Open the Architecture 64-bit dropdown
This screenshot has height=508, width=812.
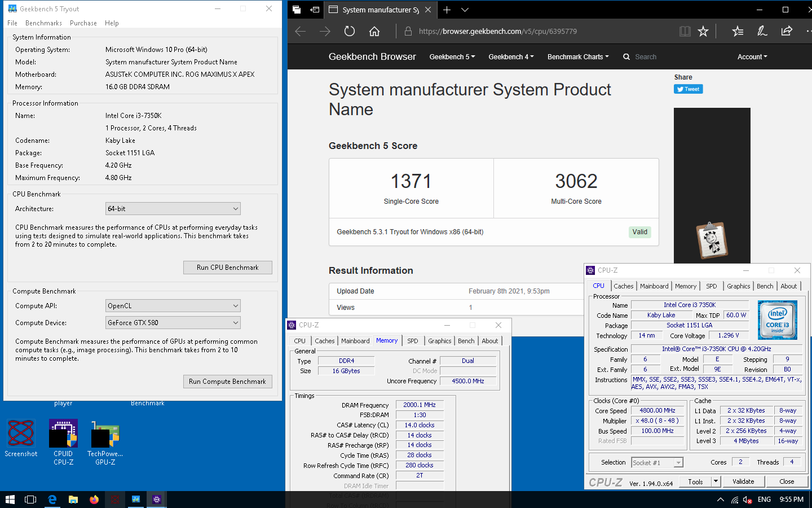click(x=173, y=209)
